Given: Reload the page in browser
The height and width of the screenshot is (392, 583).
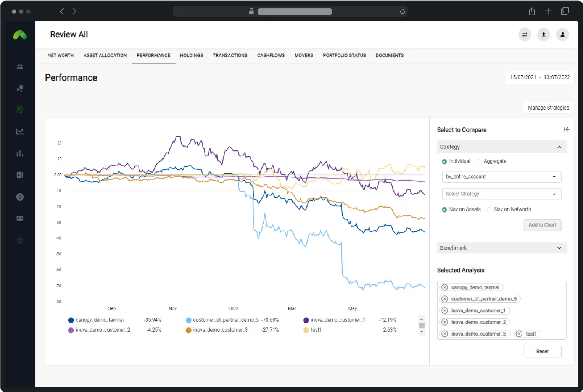Looking at the screenshot, I should point(402,11).
